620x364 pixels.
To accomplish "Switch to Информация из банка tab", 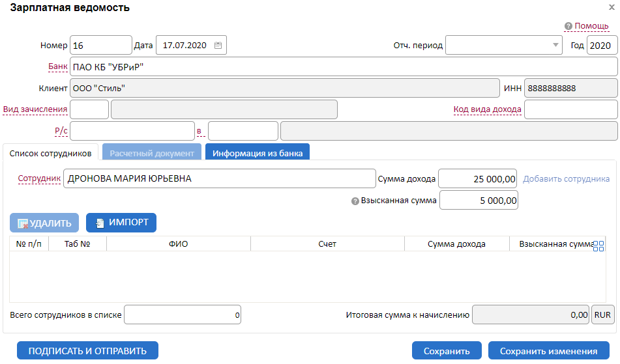I will point(258,154).
